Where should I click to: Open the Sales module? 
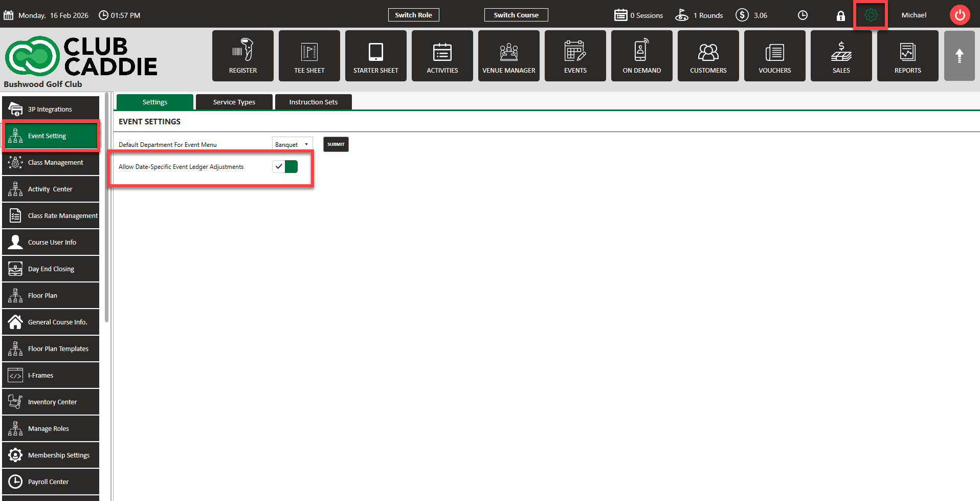tap(841, 56)
